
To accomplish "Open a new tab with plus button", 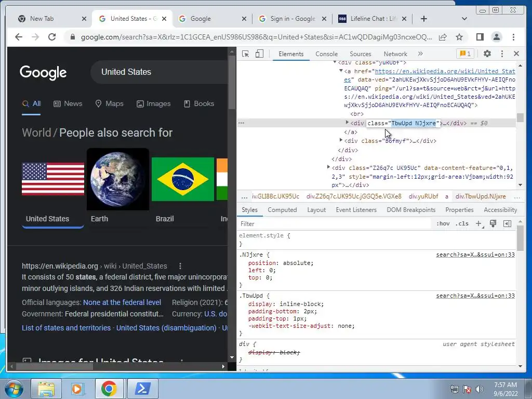I will (x=424, y=19).
